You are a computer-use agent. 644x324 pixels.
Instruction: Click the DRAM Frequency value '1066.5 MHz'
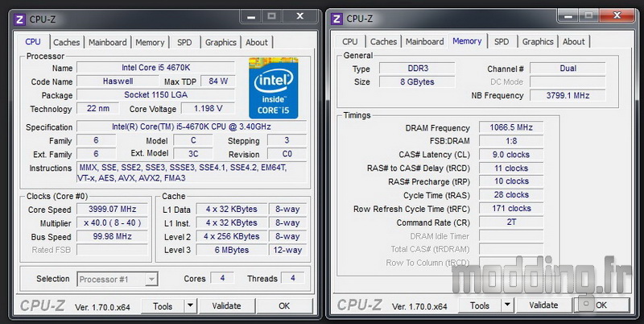tap(511, 127)
